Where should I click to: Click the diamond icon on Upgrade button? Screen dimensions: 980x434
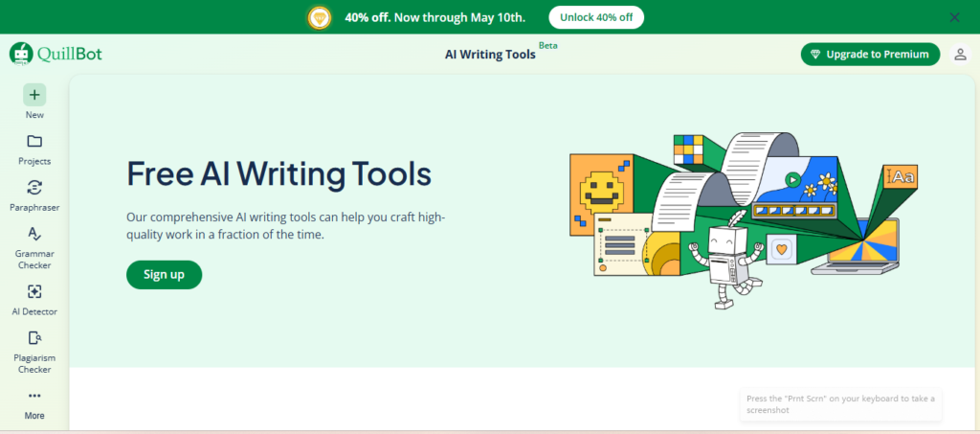click(x=815, y=55)
